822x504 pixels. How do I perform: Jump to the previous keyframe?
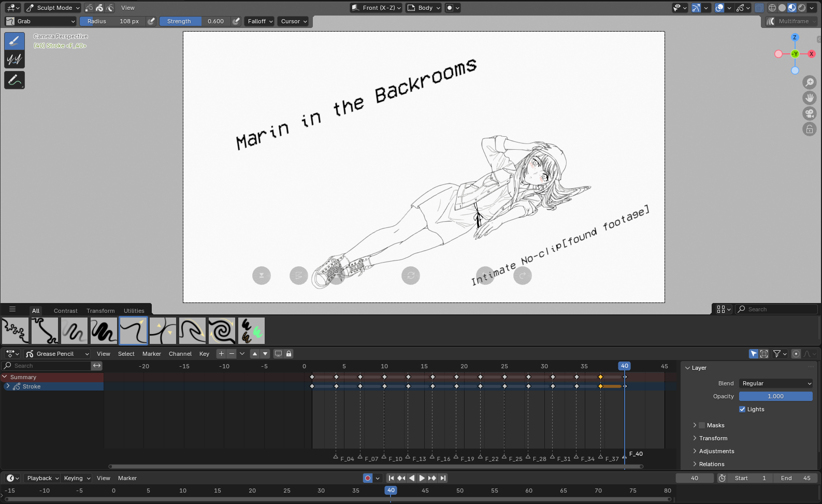pos(401,478)
